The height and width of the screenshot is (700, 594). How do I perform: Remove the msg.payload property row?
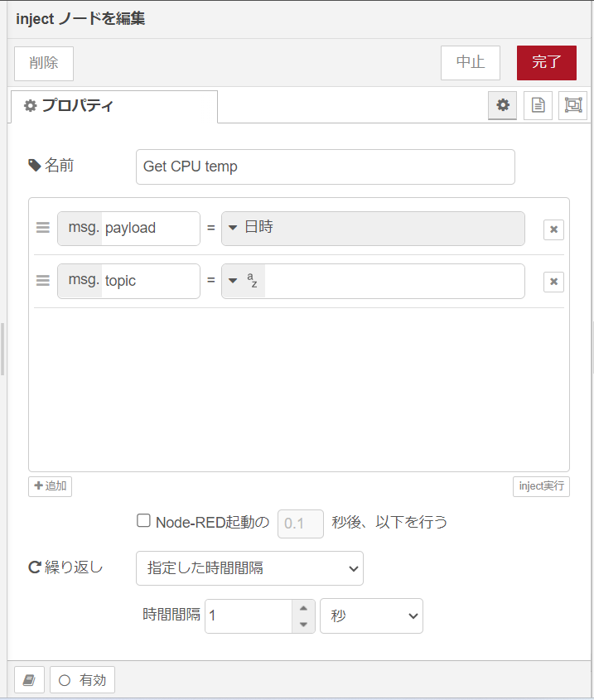point(553,229)
